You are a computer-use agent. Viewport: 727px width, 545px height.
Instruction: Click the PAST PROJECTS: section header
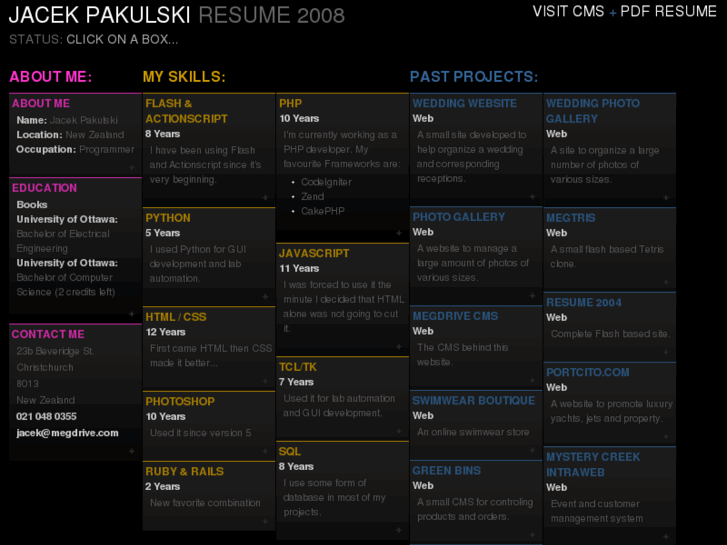[474, 77]
